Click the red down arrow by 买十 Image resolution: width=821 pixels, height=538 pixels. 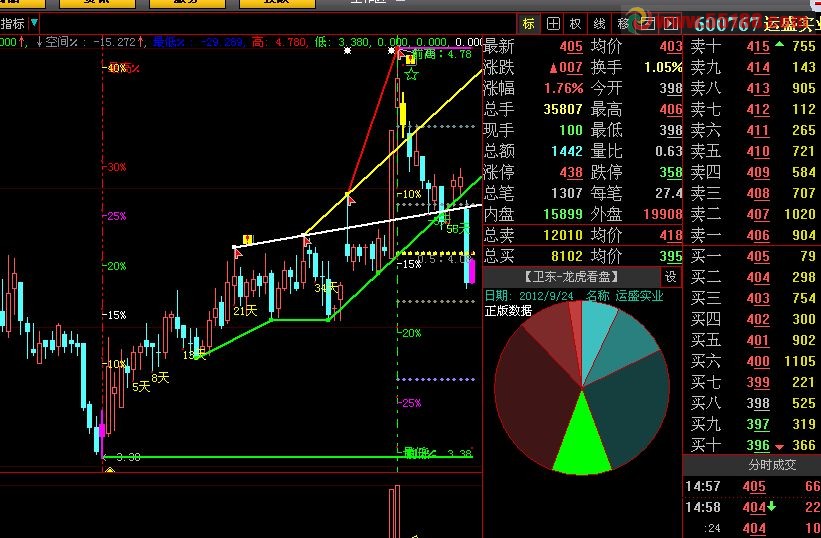click(780, 447)
